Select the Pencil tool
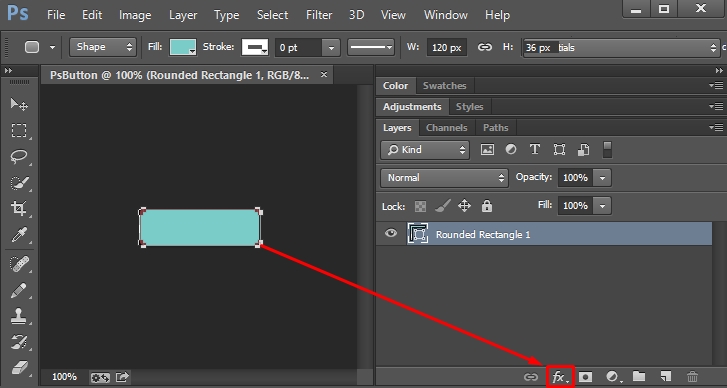Viewport: 727px width, 388px height. tap(19, 291)
